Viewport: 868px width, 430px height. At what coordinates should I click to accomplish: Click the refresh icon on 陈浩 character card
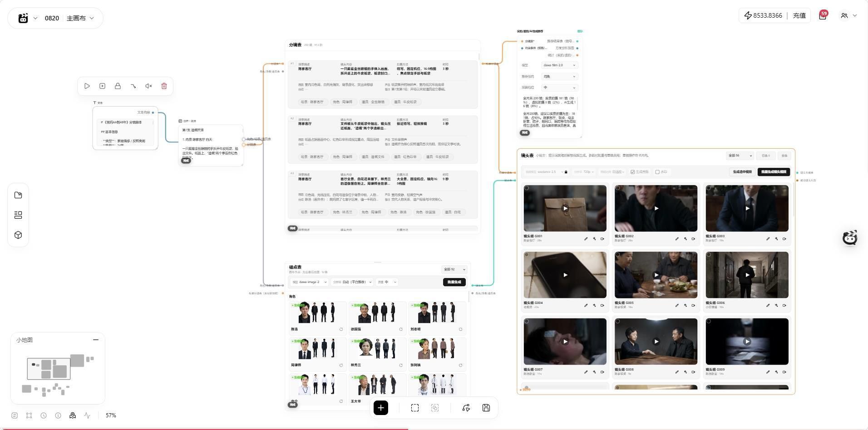[341, 329]
